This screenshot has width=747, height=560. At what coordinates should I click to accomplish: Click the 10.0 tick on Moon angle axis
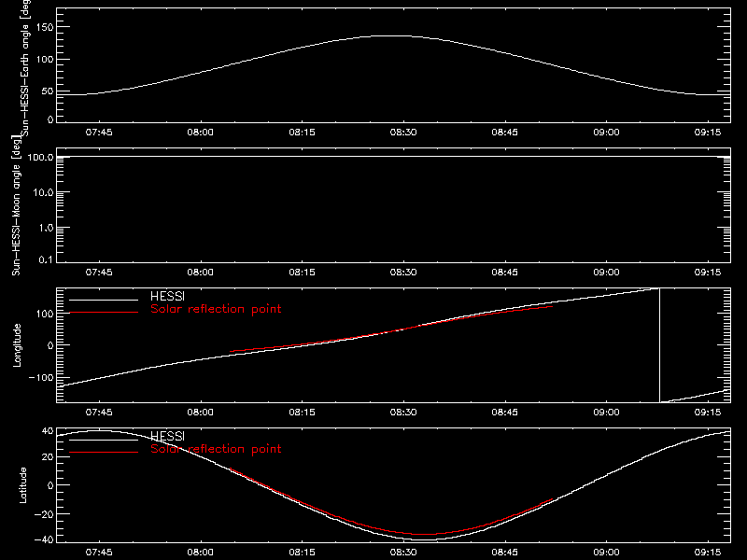pos(43,192)
